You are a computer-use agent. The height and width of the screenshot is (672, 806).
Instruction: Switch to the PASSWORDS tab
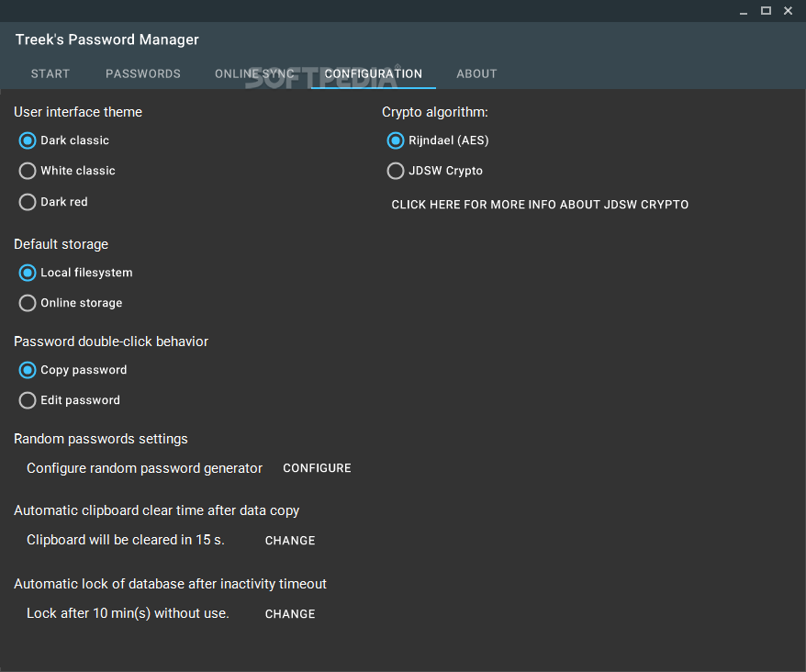coord(143,73)
